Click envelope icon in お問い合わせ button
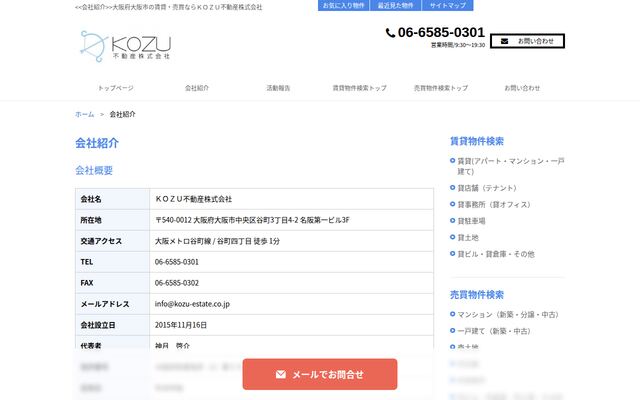 504,41
